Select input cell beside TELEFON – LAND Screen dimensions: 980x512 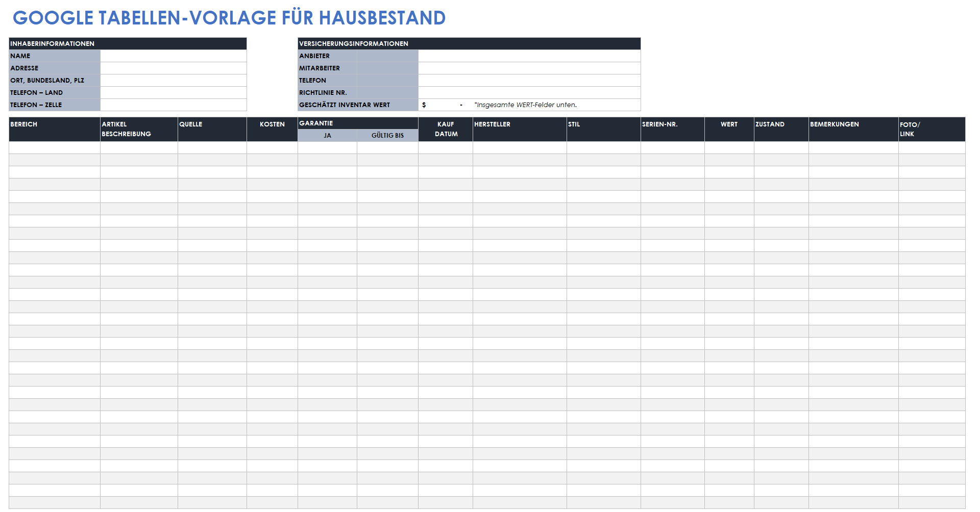coord(174,93)
